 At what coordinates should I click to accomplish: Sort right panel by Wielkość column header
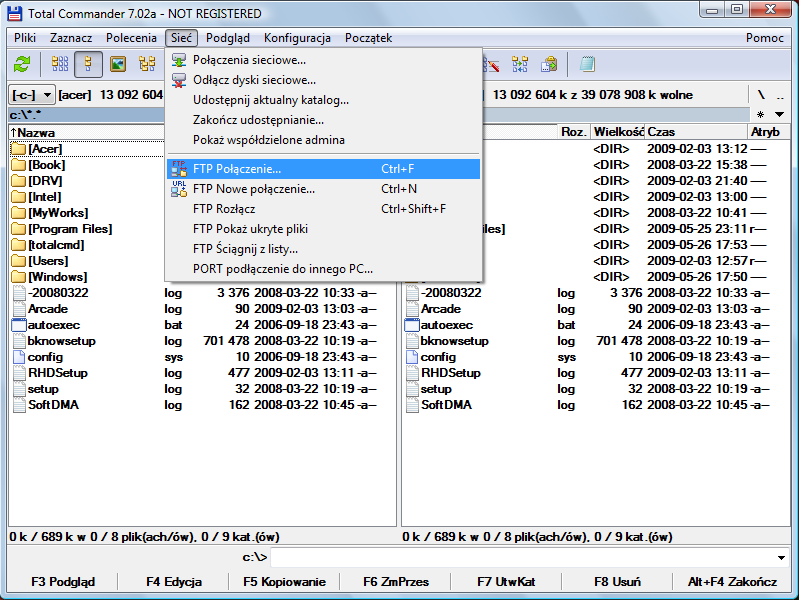point(619,132)
